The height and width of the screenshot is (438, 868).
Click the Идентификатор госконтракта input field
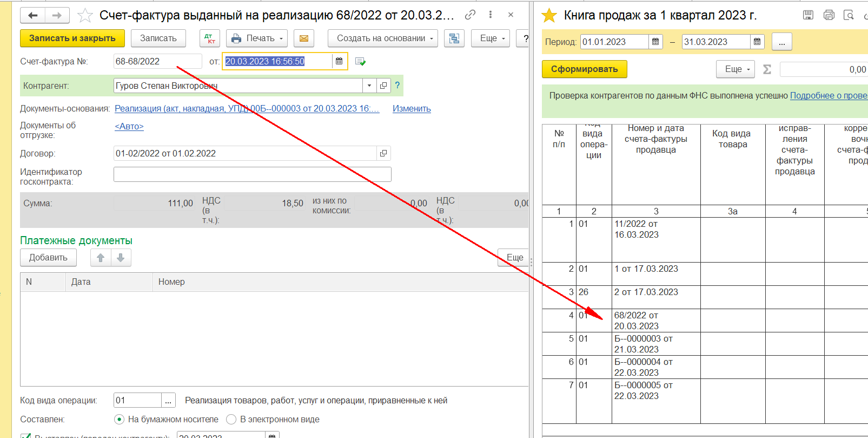[x=252, y=174]
